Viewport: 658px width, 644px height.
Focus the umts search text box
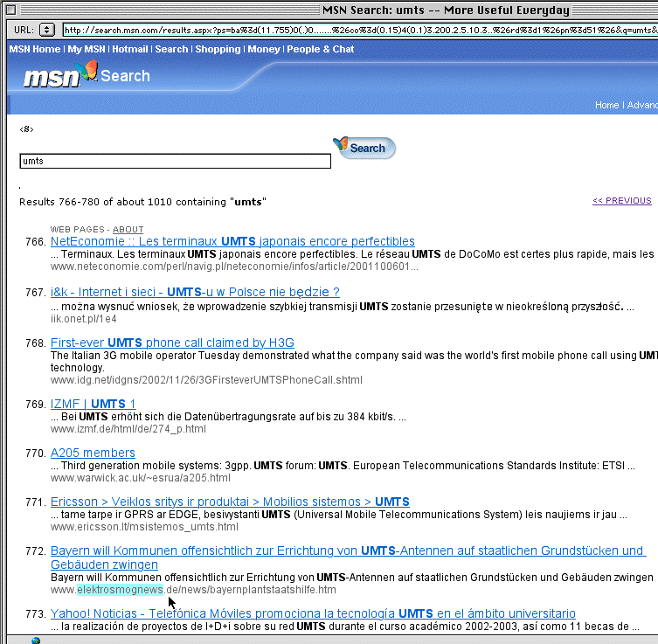[x=175, y=161]
